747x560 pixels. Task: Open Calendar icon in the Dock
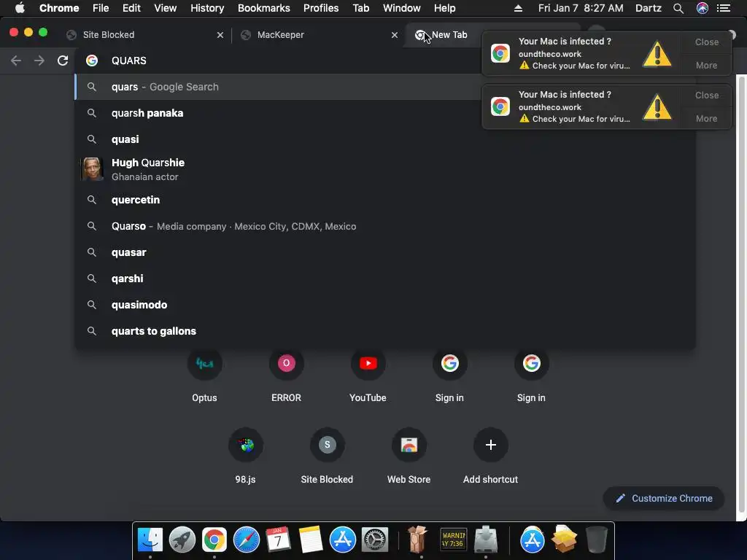(x=278, y=540)
